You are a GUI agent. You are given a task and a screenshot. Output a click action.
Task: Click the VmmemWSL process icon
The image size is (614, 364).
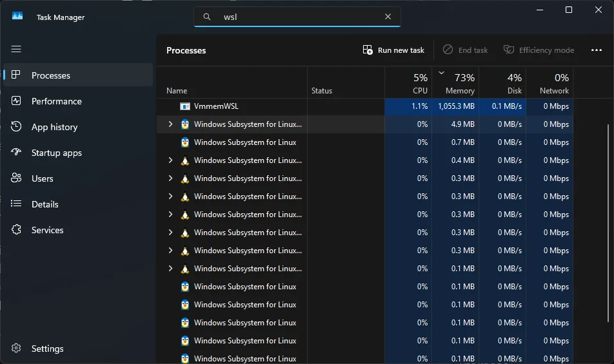click(185, 106)
